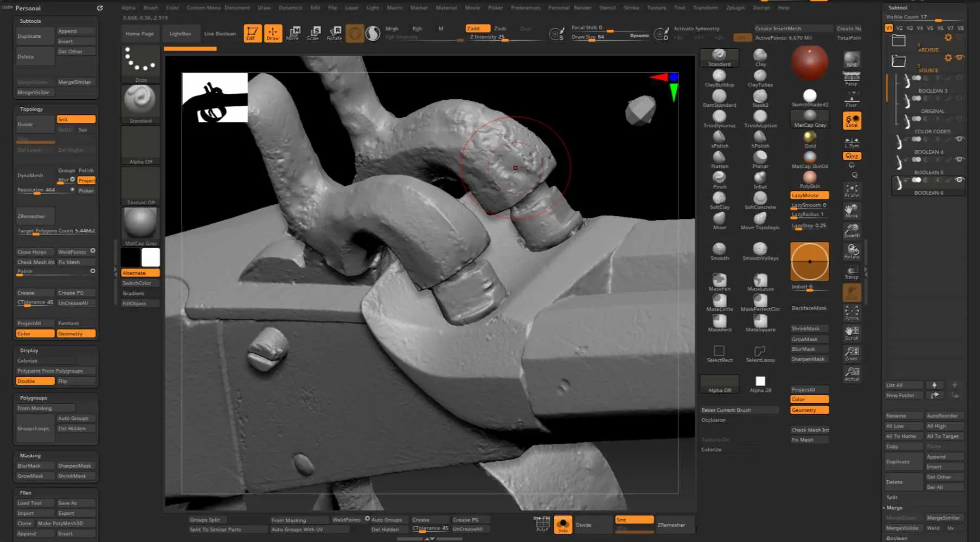Click the Frame view icon
Image resolution: width=980 pixels, height=542 pixels.
[851, 190]
